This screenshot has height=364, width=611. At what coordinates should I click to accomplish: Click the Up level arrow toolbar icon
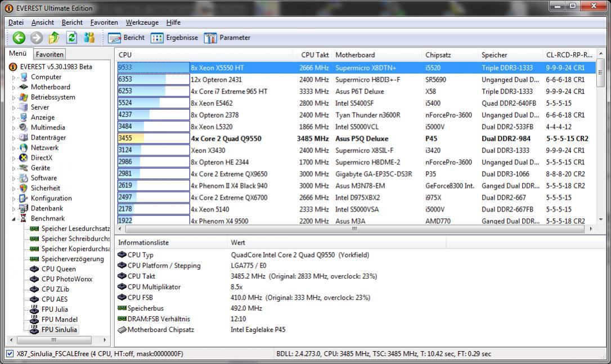click(54, 38)
